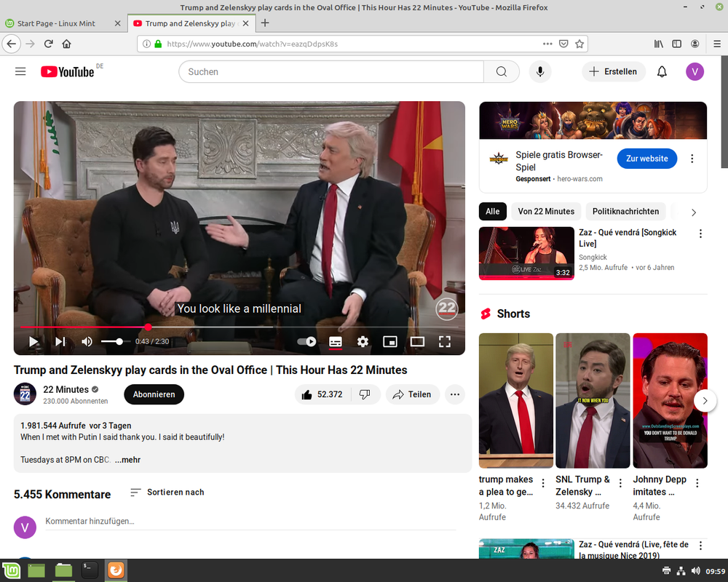
Task: Click the Kommentar hinzufügen field
Action: click(250, 522)
